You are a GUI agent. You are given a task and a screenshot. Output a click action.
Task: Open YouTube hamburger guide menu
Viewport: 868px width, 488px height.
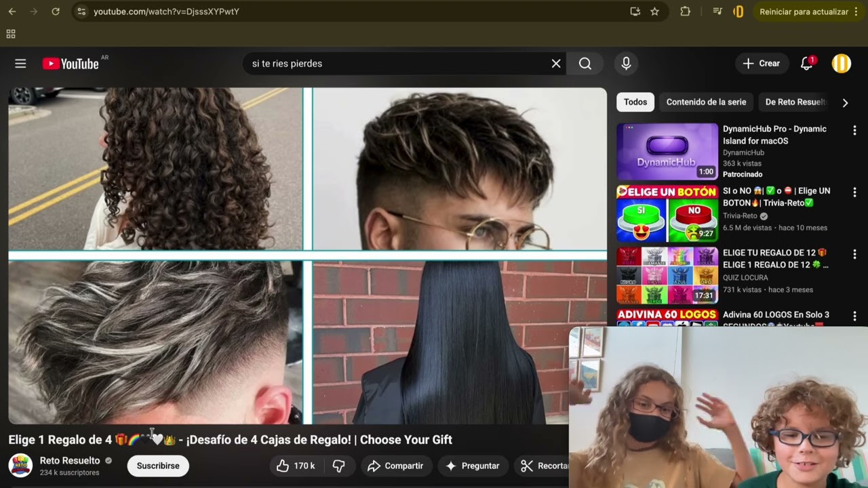(x=20, y=63)
